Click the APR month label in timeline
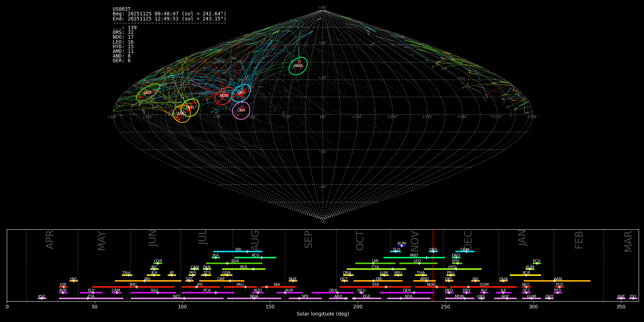The image size is (644, 322). pos(50,240)
